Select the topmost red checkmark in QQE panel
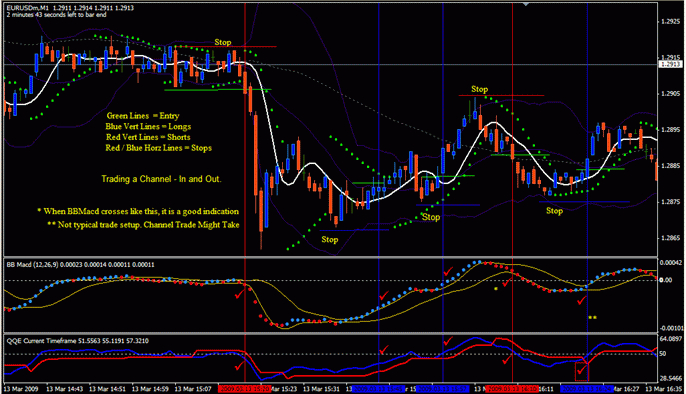Image resolution: width=686 pixels, height=394 pixels. click(x=448, y=341)
